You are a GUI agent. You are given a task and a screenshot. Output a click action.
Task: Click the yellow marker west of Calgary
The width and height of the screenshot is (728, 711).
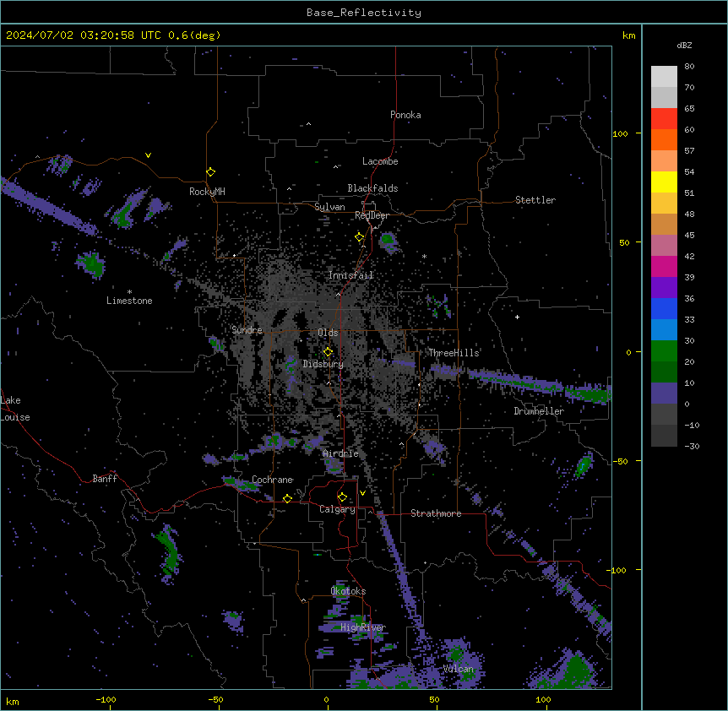[287, 499]
